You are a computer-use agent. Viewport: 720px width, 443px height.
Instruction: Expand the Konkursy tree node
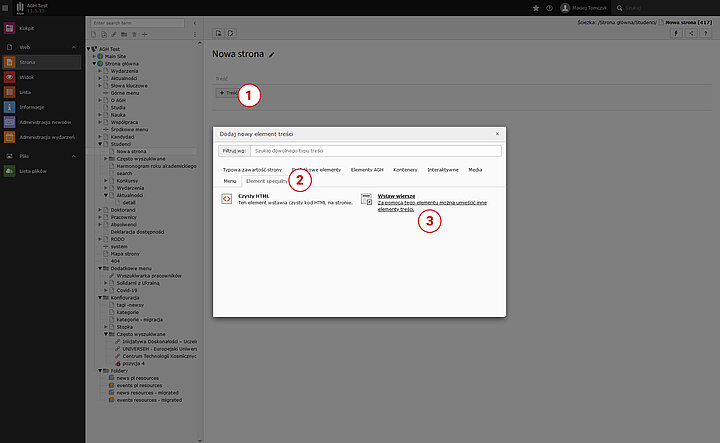click(106, 180)
